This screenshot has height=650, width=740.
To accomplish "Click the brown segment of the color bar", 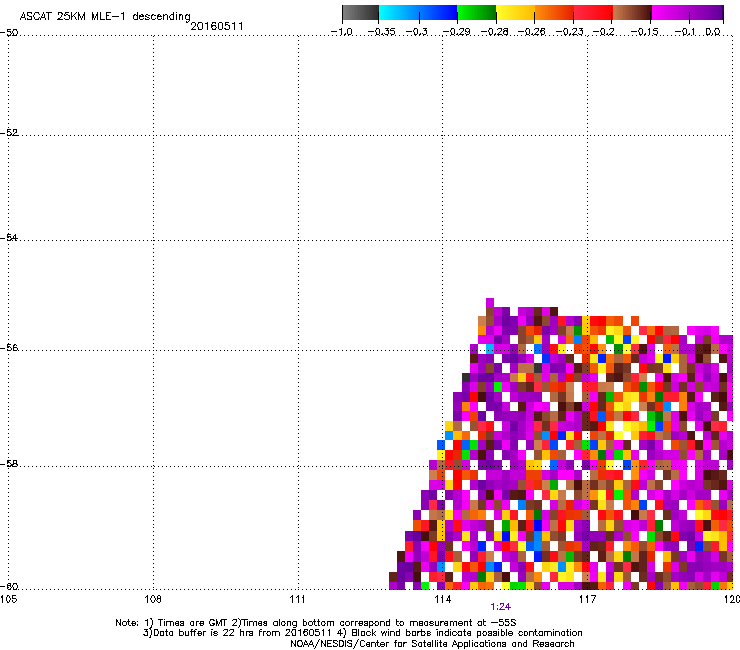I will coord(632,12).
